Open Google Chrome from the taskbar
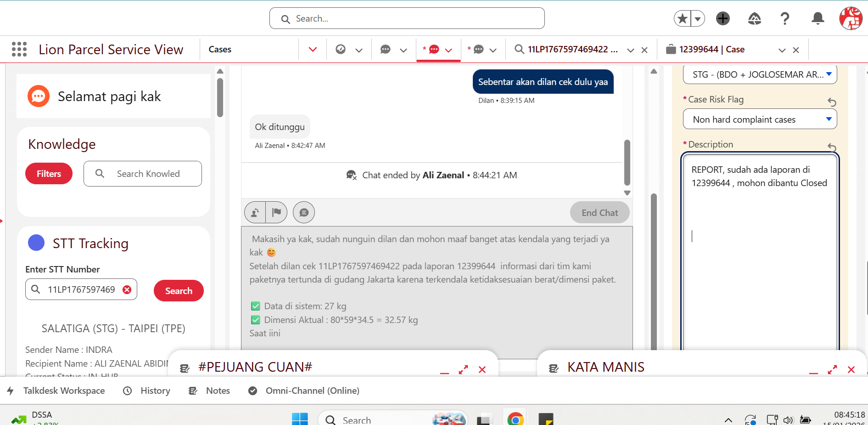Screen dimensions: 868x425 click(x=515, y=419)
